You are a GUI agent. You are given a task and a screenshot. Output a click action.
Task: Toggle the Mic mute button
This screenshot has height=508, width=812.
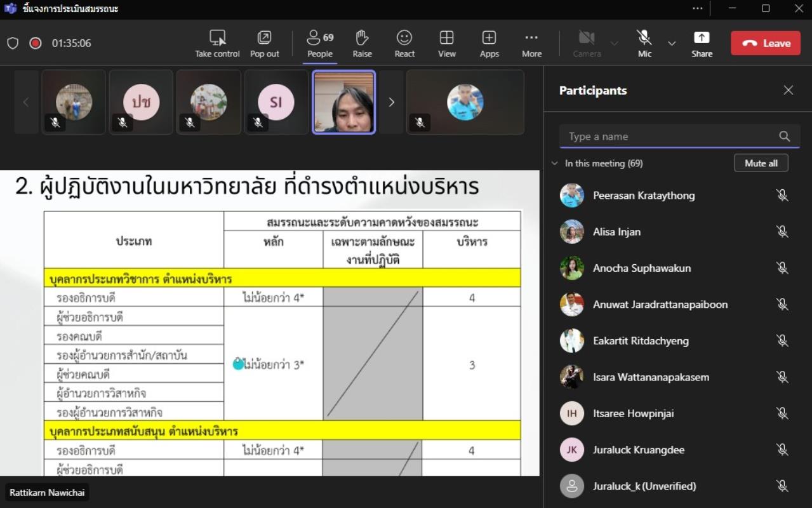click(x=644, y=37)
